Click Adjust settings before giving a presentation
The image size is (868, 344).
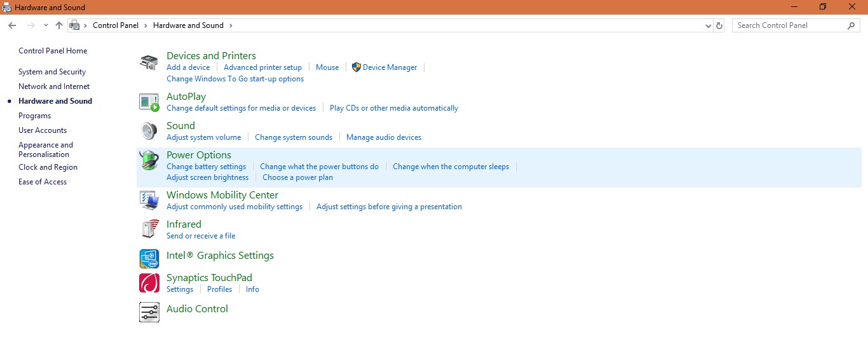(389, 207)
